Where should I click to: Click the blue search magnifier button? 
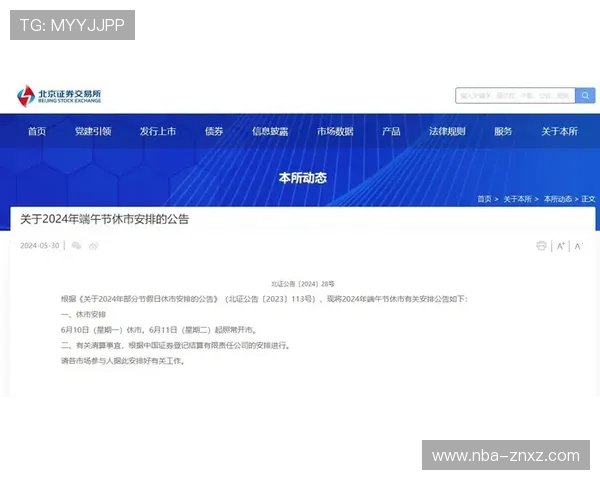585,95
